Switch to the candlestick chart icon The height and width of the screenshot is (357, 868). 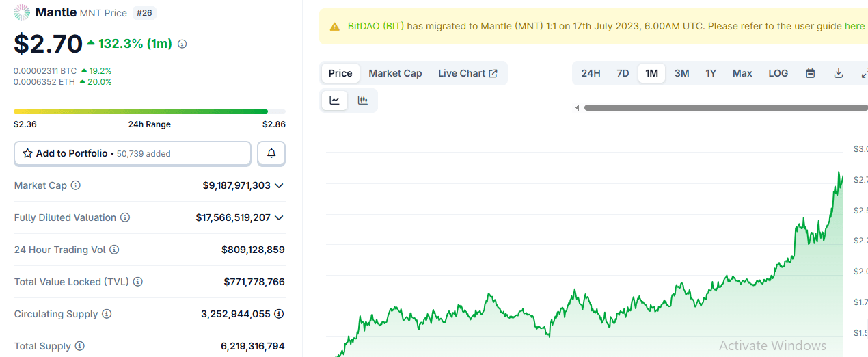[363, 101]
